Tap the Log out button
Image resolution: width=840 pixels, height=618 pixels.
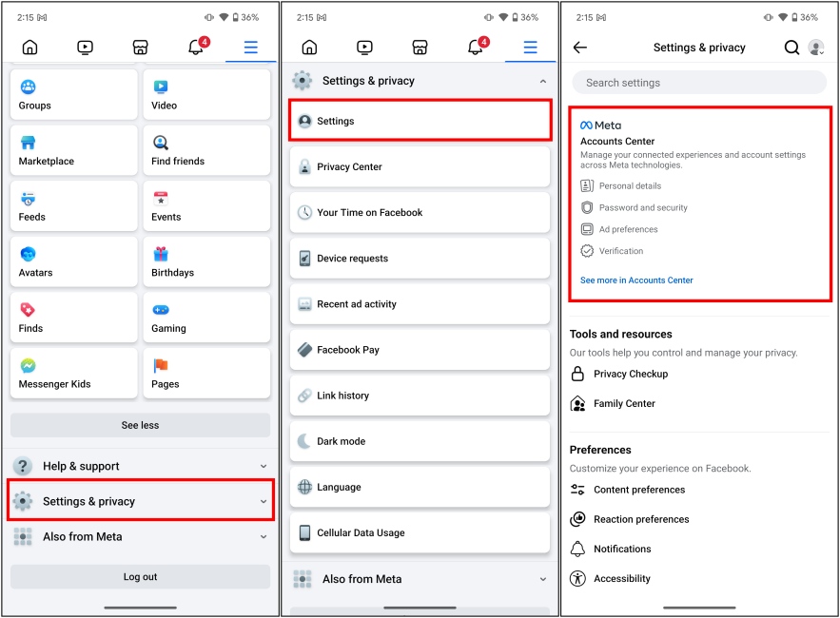pyautogui.click(x=140, y=576)
